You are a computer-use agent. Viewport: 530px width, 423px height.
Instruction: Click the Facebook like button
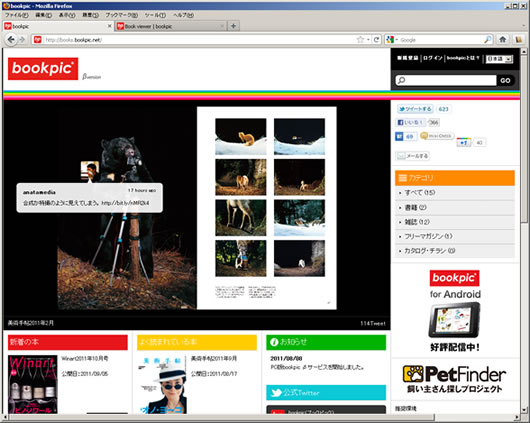410,122
